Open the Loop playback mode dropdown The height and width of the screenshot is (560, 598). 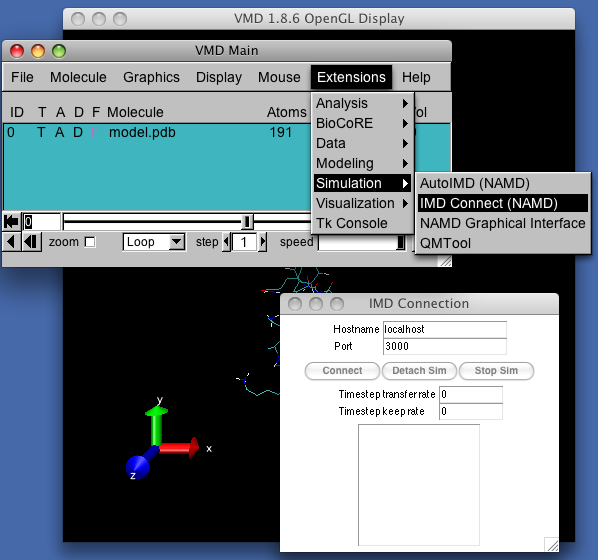coord(154,242)
